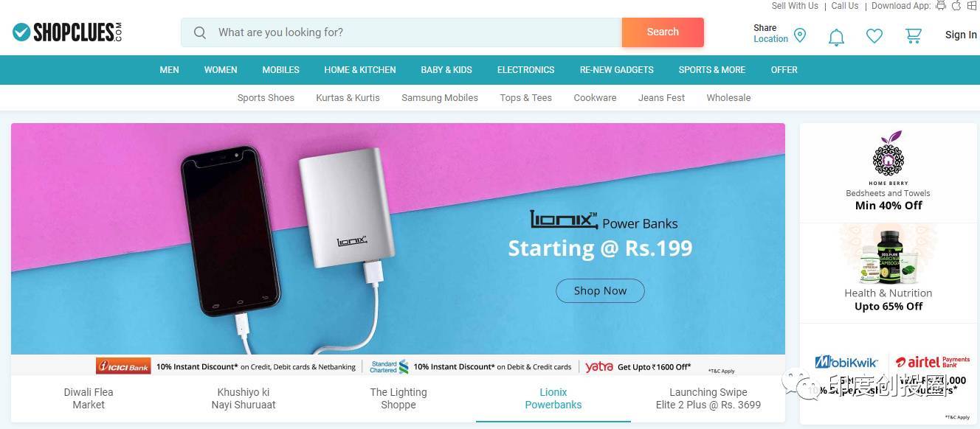Select the Lionix Powerbanks banner tab

553,399
